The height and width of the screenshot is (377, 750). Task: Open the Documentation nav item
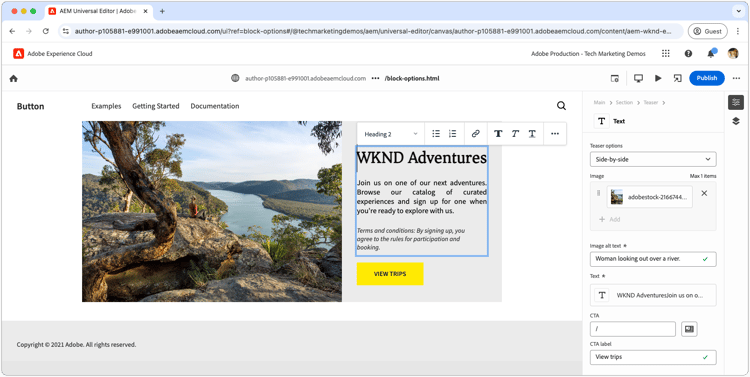click(215, 106)
